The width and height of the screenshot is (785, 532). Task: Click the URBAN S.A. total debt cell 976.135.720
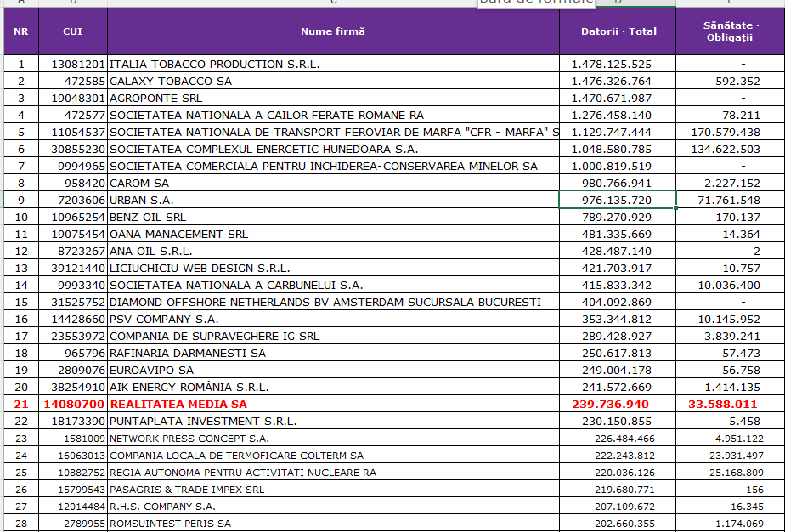pos(618,200)
